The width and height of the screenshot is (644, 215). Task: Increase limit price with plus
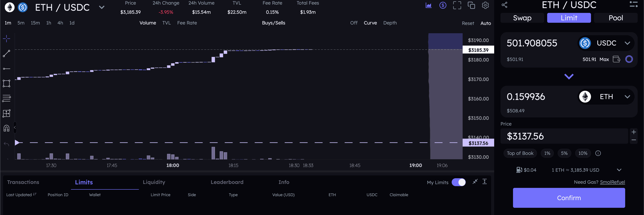(x=633, y=132)
